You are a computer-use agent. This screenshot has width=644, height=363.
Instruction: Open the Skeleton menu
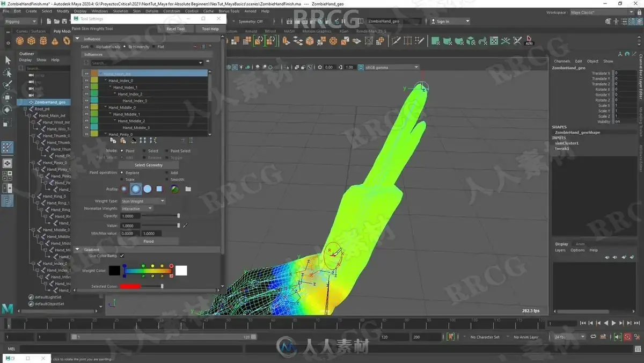click(121, 11)
